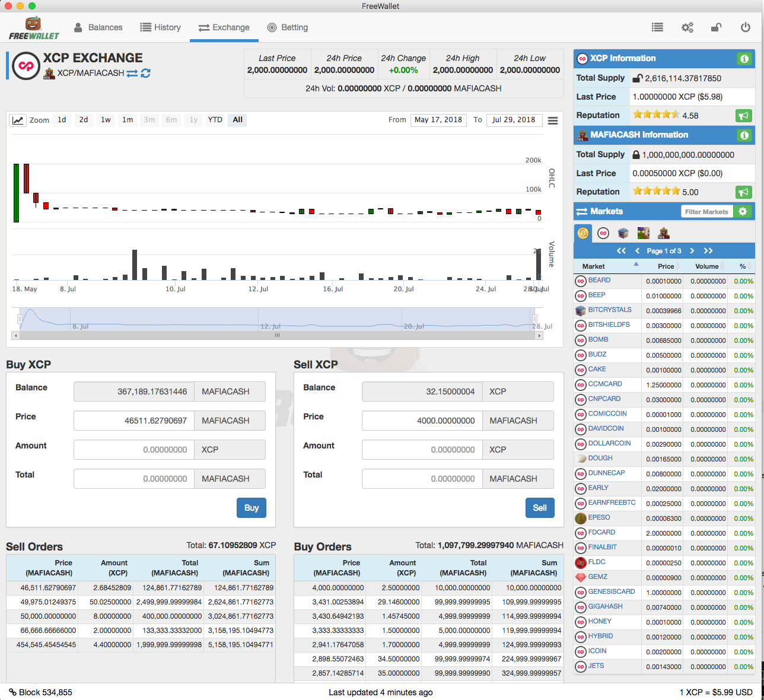Open chart hamburger export menu

click(x=553, y=120)
